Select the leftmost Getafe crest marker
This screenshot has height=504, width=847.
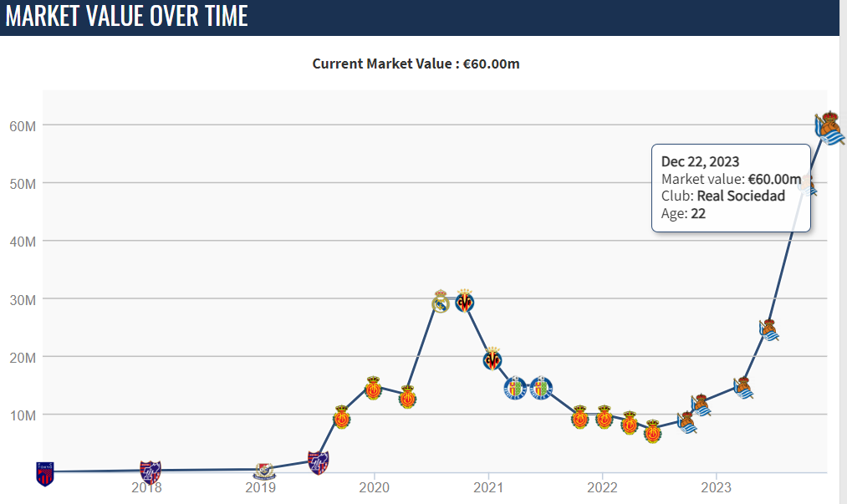tap(516, 388)
